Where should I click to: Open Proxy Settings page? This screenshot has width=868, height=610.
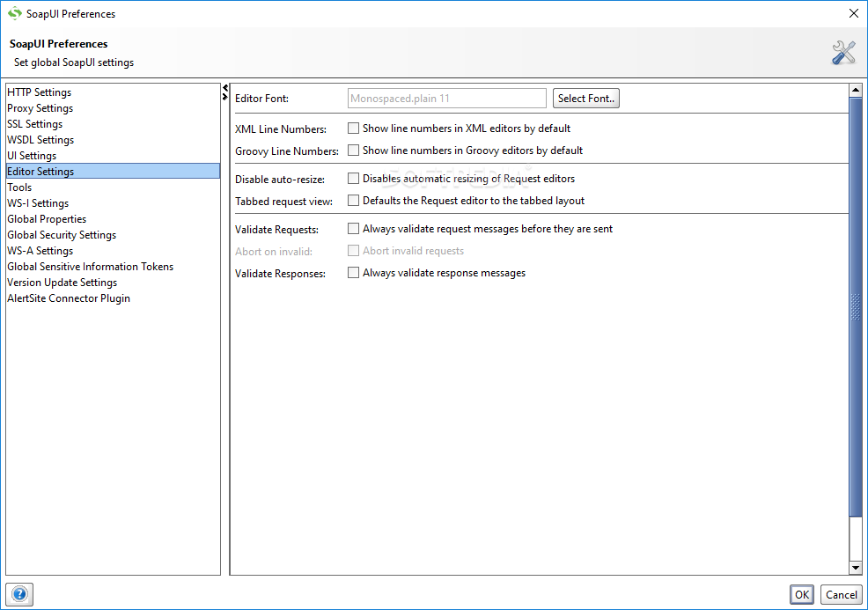click(x=113, y=108)
